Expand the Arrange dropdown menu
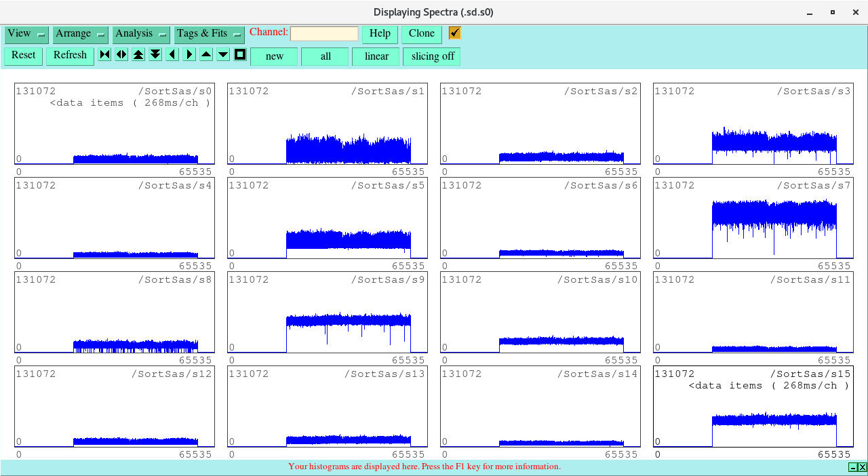Screen dimensions: 868x476 (80, 34)
